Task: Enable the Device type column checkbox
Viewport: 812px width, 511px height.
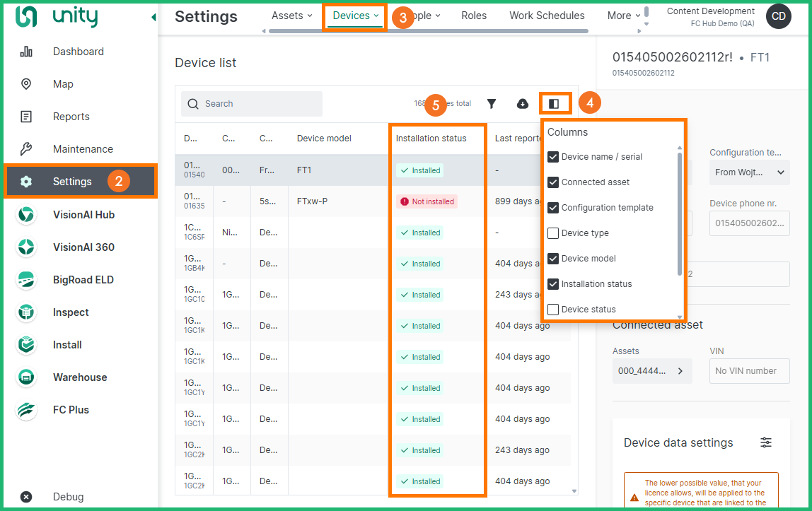Action: click(553, 233)
